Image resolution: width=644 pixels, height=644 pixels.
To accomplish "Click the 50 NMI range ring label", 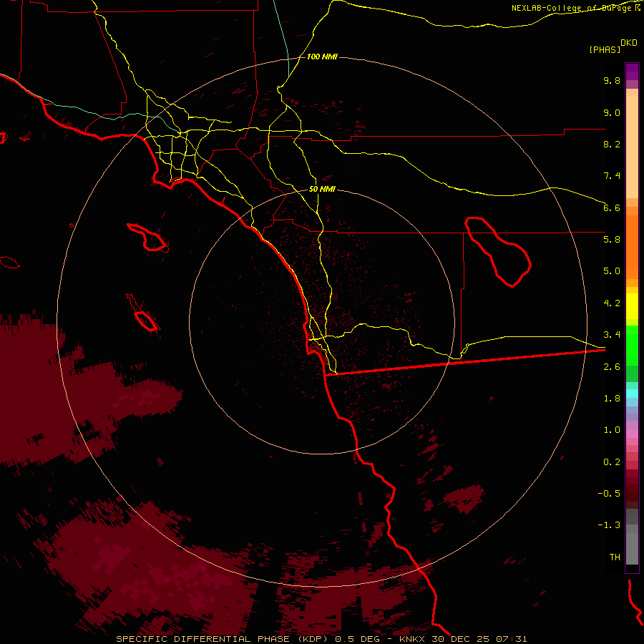I will pos(322,189).
